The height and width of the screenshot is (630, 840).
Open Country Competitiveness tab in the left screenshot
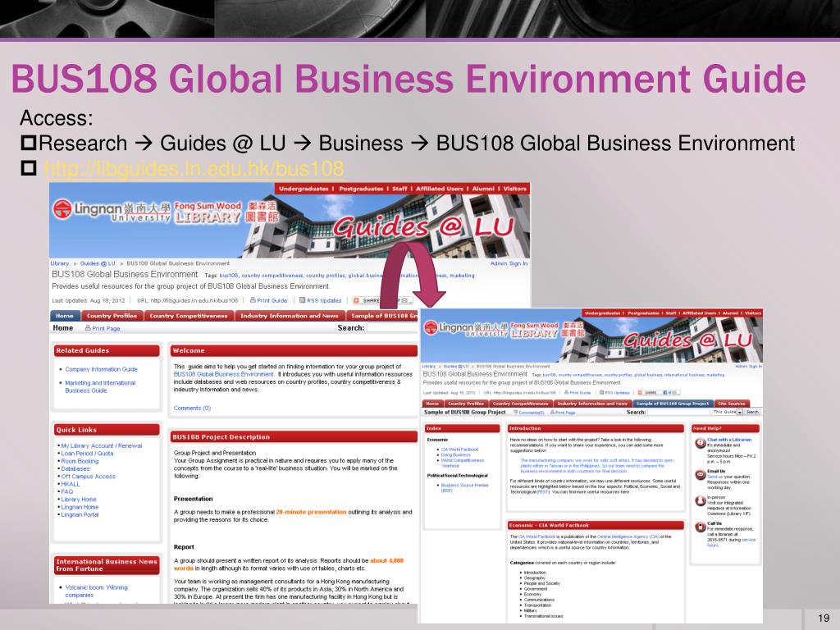coord(189,316)
